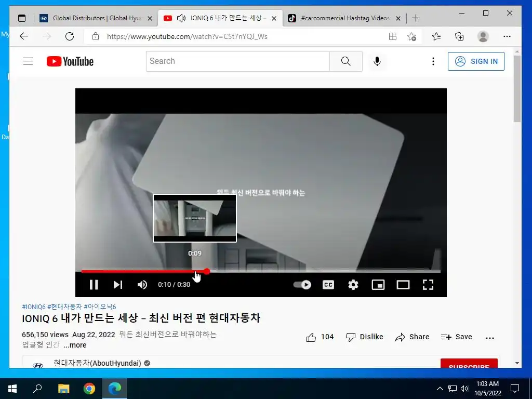Open the YouTube guide hamburger menu
Viewport: 532px width, 399px height.
[x=28, y=61]
